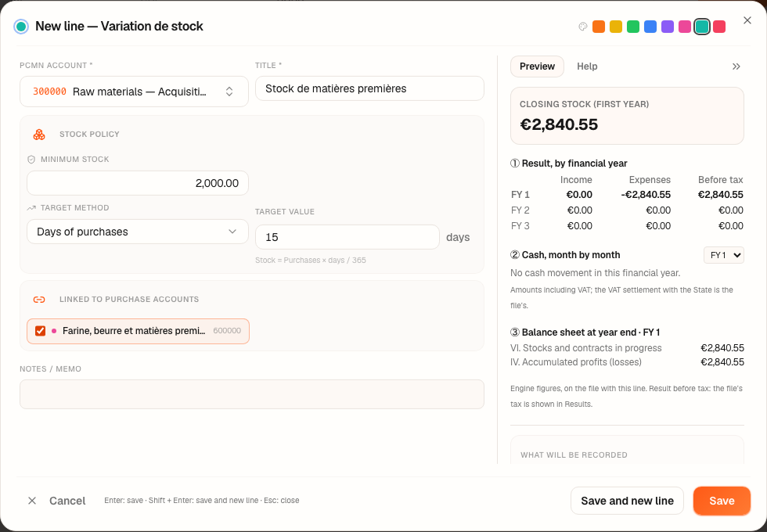Switch to the Help tab
The image size is (767, 532).
tap(587, 66)
